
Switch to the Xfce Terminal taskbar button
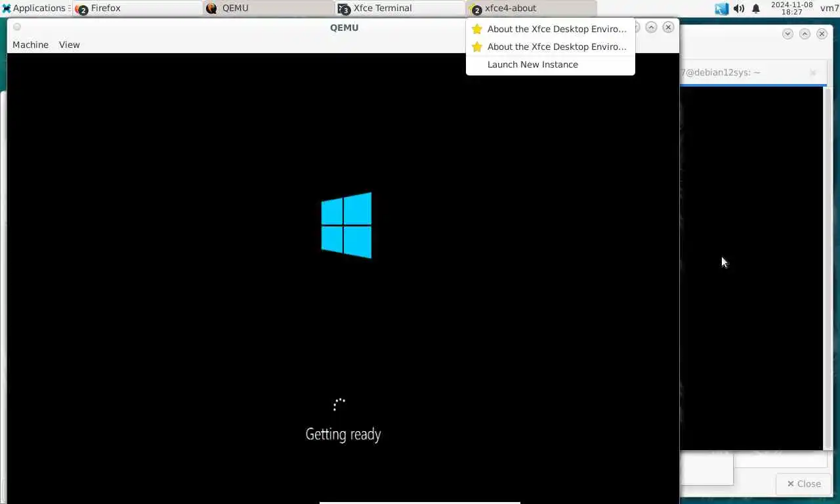click(400, 9)
